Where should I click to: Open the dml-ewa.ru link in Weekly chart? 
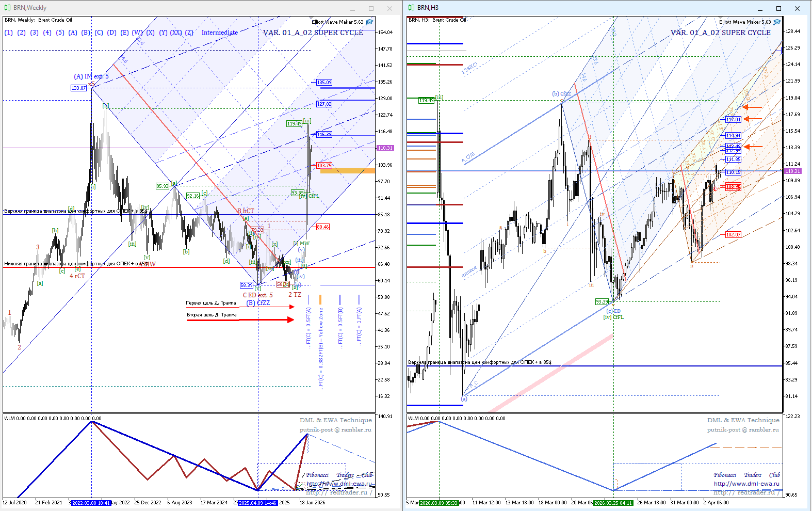point(339,484)
